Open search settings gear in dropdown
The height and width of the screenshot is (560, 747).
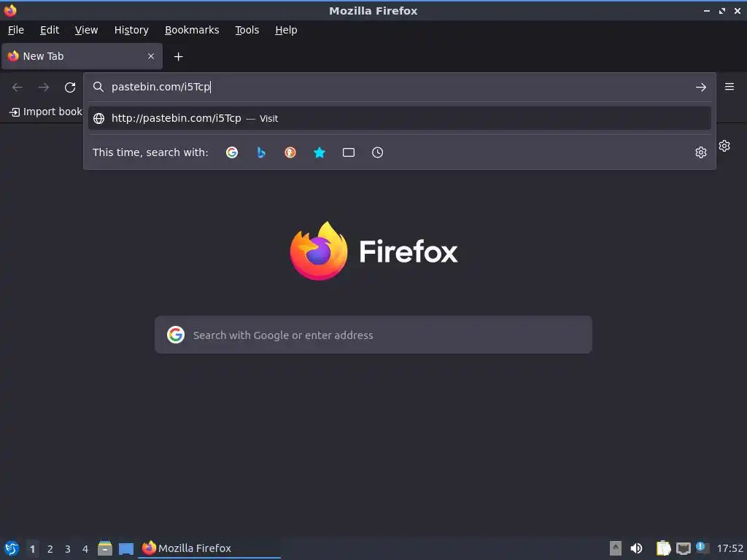pos(701,152)
